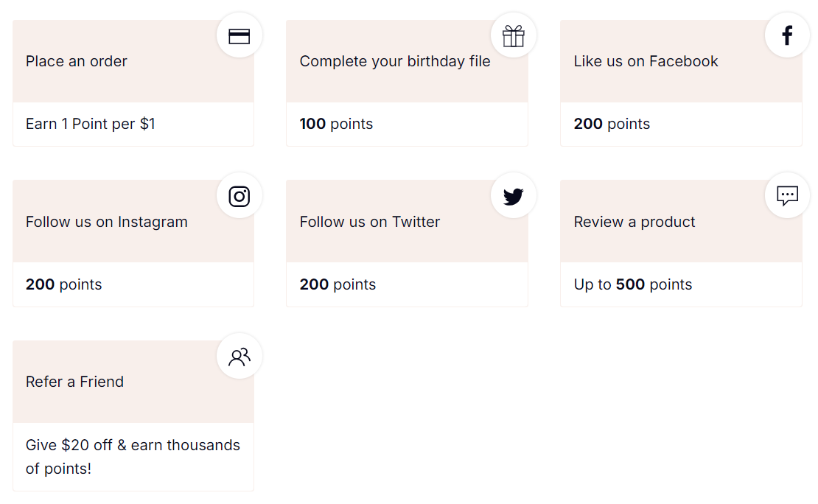The height and width of the screenshot is (504, 818).
Task: Click the gift box icon
Action: point(514,36)
